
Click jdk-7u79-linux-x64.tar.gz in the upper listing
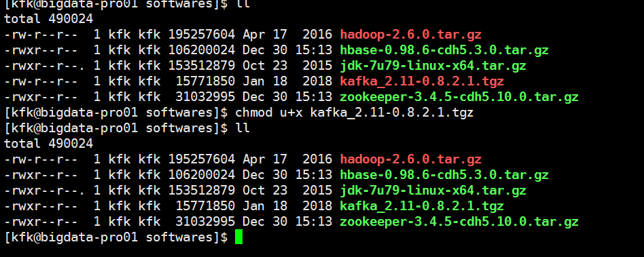click(433, 66)
